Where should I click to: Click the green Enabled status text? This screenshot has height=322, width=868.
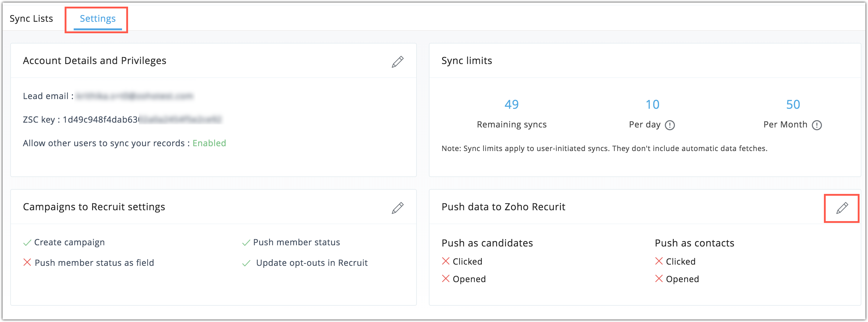209,143
